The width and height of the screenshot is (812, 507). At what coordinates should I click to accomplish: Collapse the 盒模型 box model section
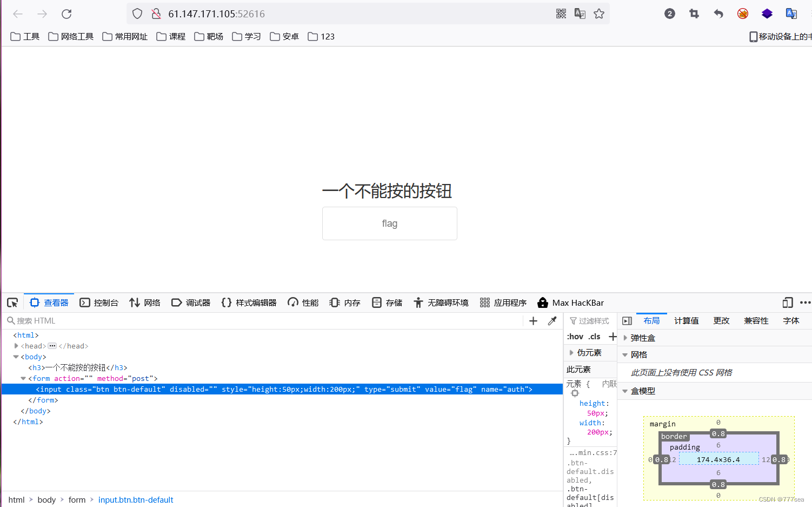click(625, 391)
